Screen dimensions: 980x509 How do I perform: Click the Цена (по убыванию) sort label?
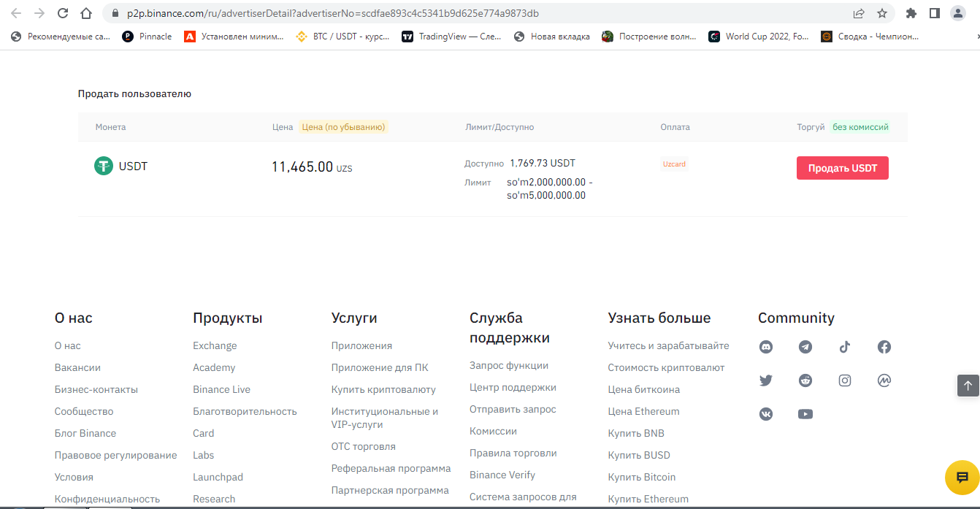343,127
